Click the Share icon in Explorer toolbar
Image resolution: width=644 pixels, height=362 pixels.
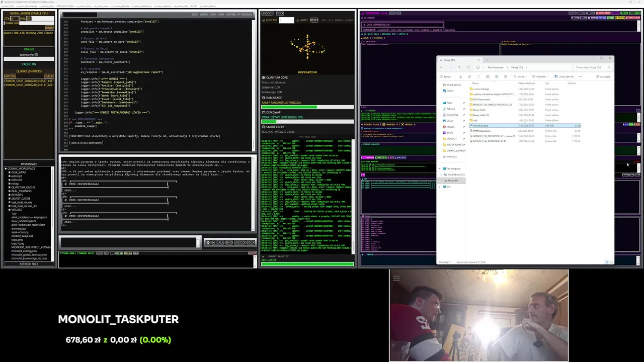[497, 76]
